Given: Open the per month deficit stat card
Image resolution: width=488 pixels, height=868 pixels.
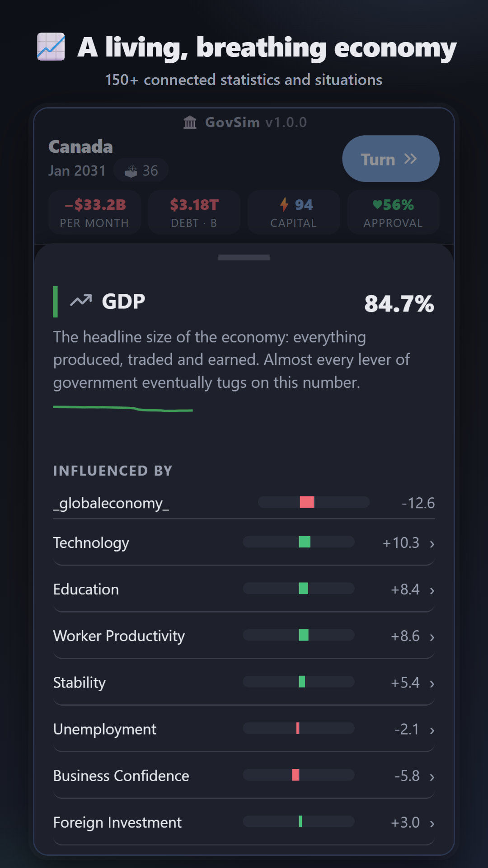Looking at the screenshot, I should click(x=94, y=212).
